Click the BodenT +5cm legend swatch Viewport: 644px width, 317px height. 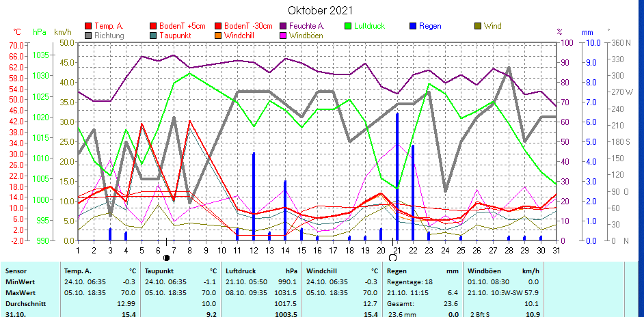click(152, 26)
